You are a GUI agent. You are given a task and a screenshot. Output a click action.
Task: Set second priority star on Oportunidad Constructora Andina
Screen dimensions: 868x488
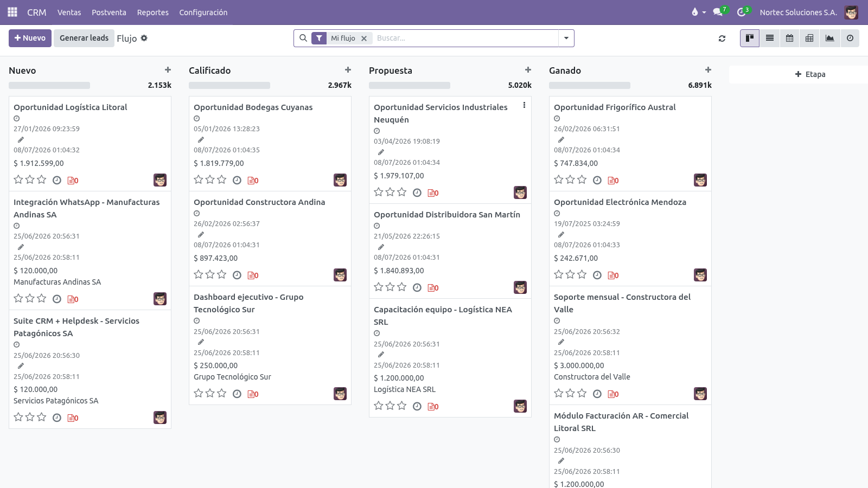pyautogui.click(x=210, y=274)
